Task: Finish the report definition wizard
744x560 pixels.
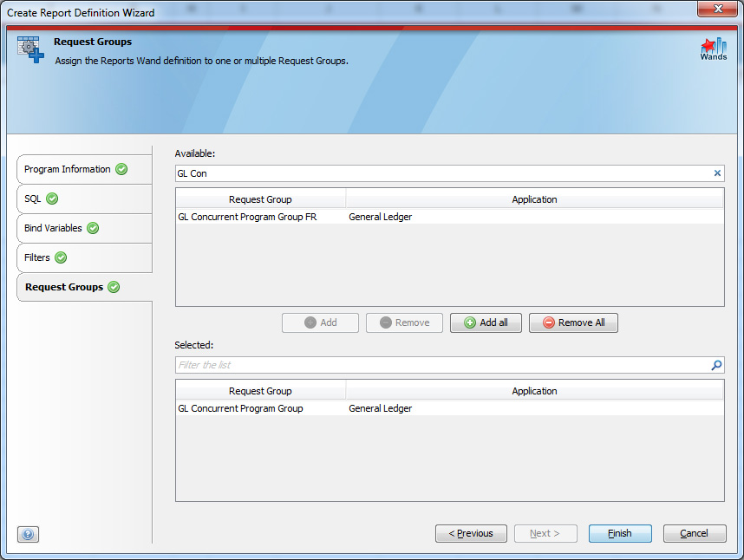Action: [x=620, y=533]
